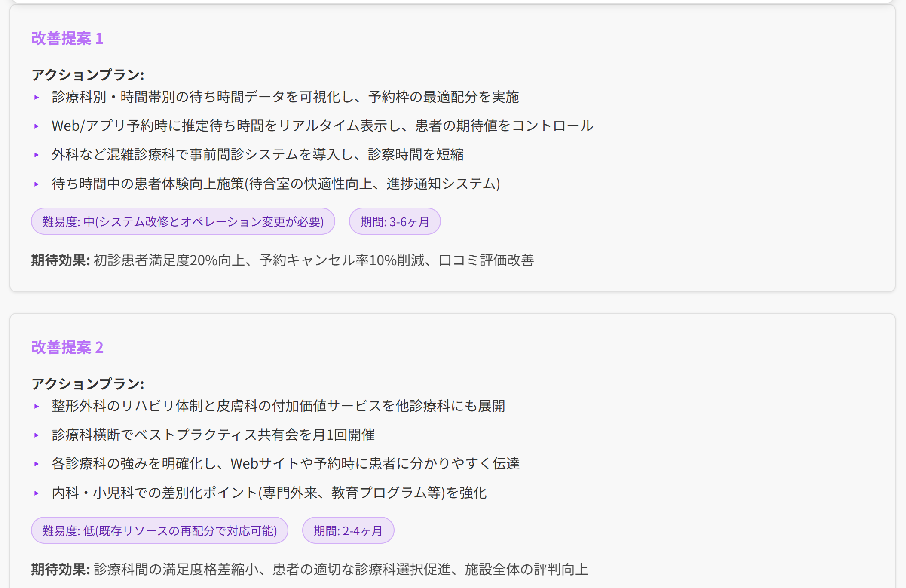The width and height of the screenshot is (906, 588).
Task: Click first アクションプラン label in proposal 1
Action: (87, 75)
